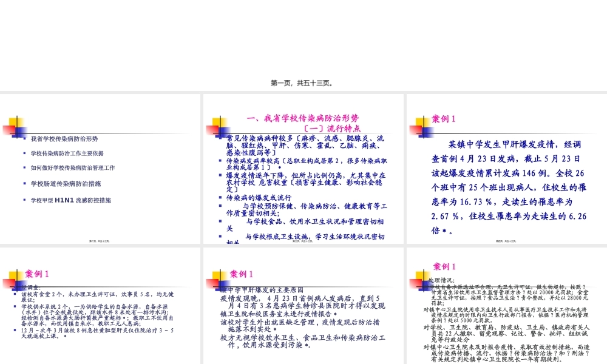This screenshot has height=364, width=607.
Task: Select the agenda slide thumbnail
Action: coord(101,169)
